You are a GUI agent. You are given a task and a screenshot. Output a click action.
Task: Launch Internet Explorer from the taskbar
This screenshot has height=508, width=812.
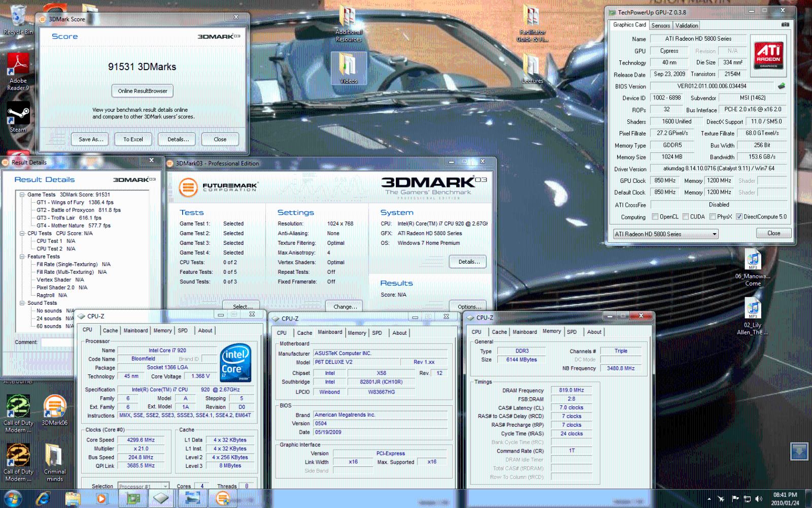pos(43,498)
